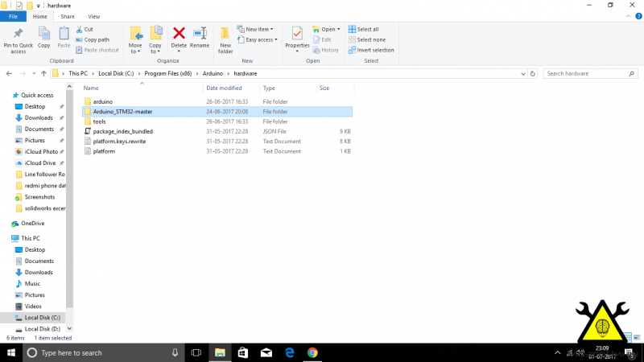Refresh the hardware folder view
This screenshot has width=644, height=362.
point(533,73)
